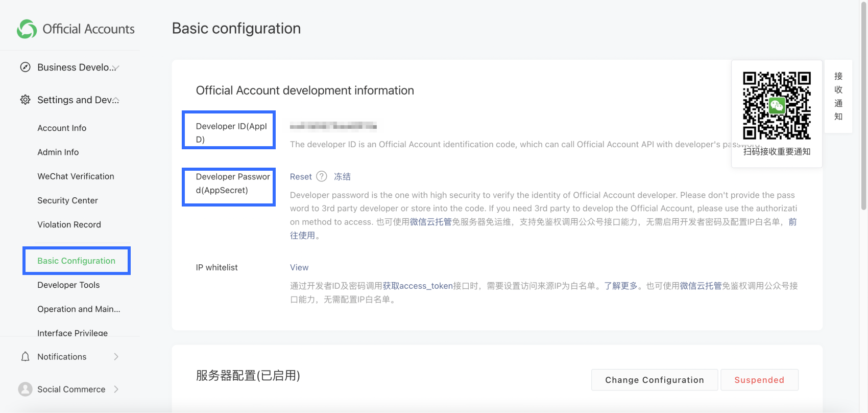This screenshot has width=868, height=413.
Task: Click the 扫码接收重要通知 caption
Action: click(777, 151)
